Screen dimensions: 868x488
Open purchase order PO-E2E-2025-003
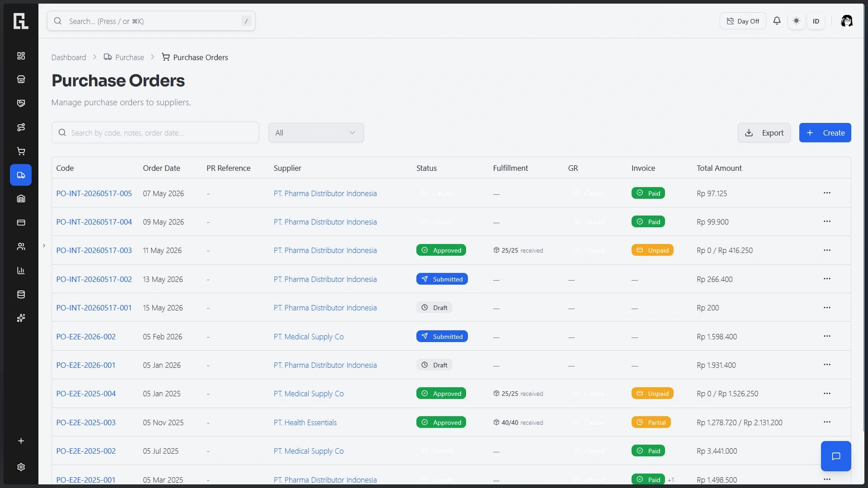pyautogui.click(x=86, y=422)
